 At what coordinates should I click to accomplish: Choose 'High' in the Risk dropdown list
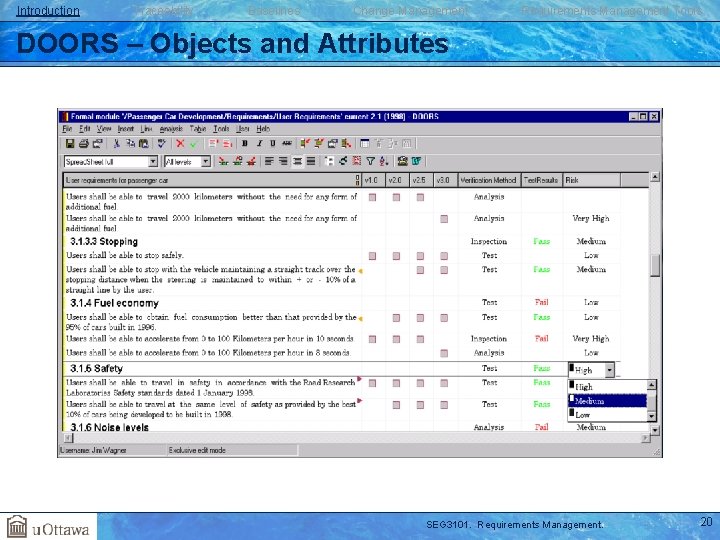607,387
